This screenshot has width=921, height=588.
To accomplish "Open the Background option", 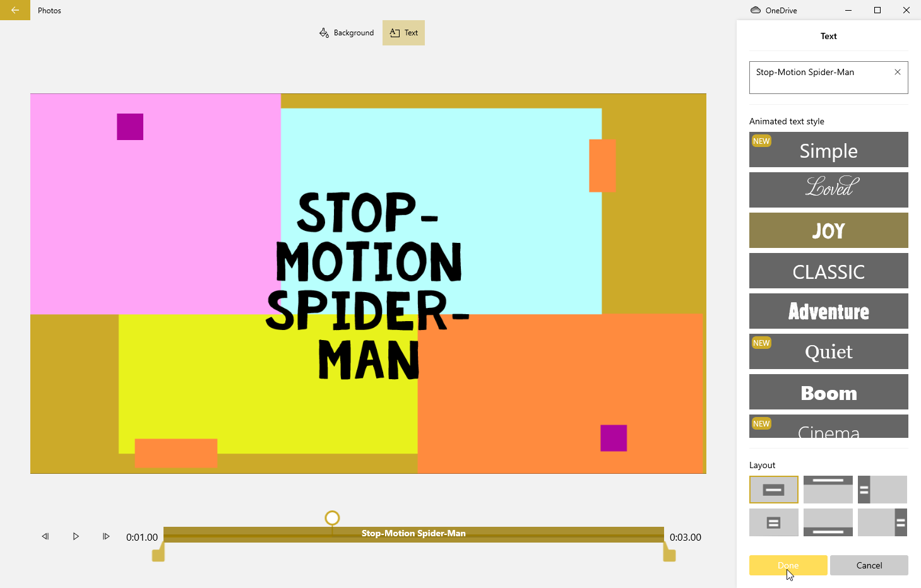I will 347,33.
